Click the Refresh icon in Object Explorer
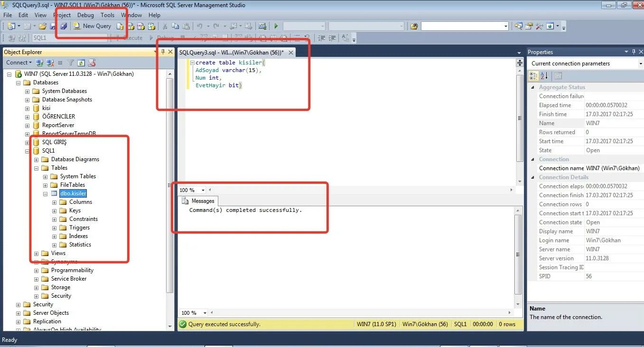 coord(81,63)
